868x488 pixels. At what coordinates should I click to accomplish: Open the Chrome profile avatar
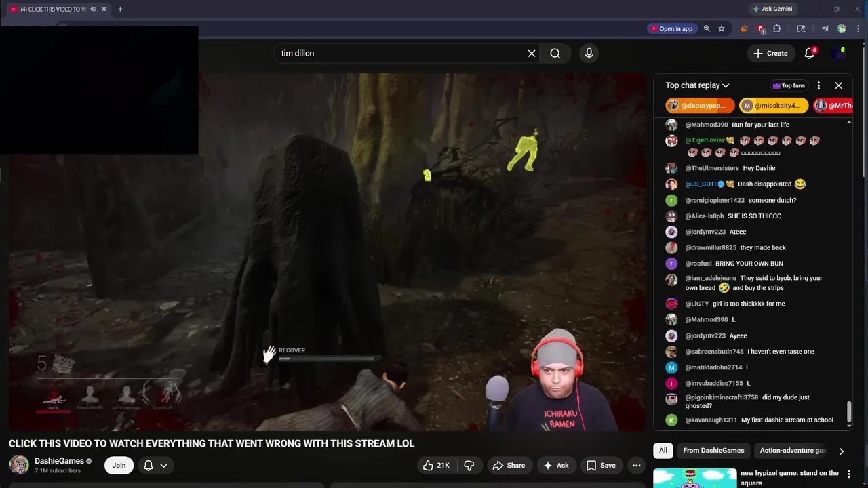(x=842, y=28)
